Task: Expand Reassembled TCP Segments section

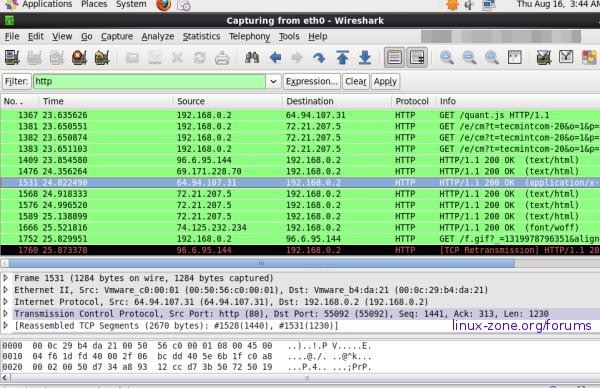Action: (x=6, y=325)
